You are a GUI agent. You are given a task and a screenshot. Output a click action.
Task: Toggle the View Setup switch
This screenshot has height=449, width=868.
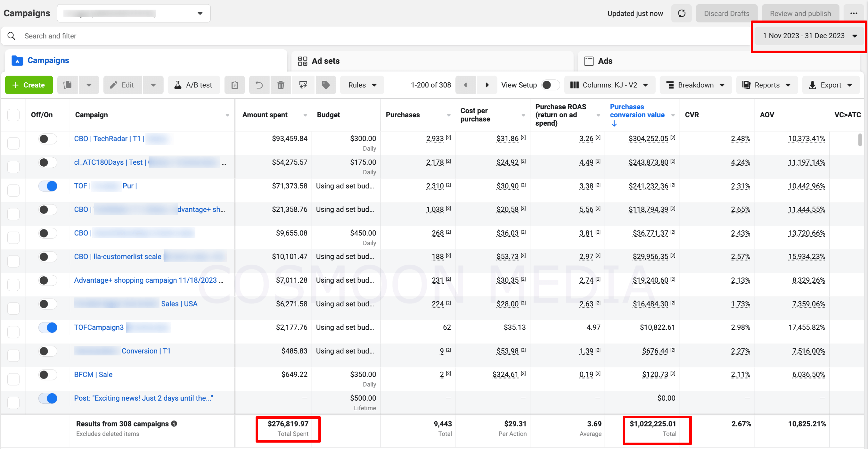click(550, 85)
